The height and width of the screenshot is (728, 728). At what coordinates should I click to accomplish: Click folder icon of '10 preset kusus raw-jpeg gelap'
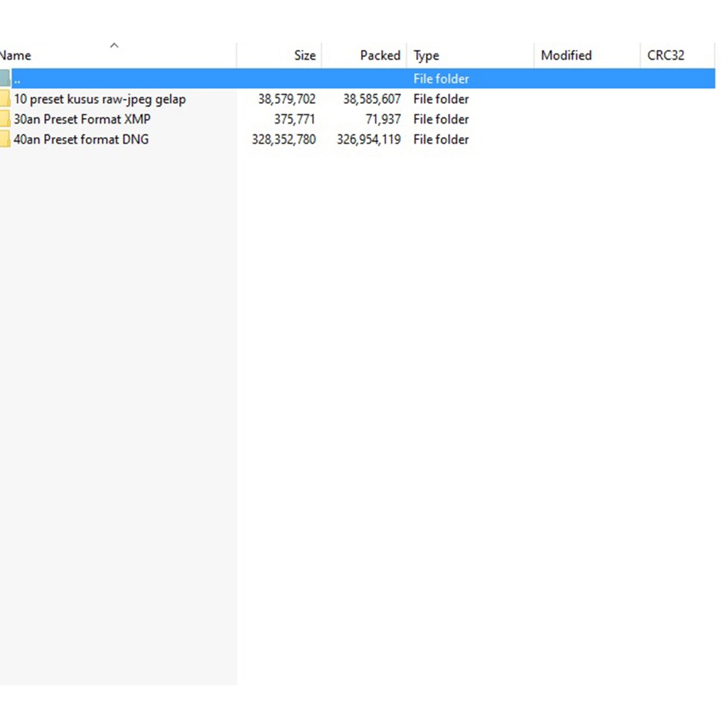click(x=5, y=99)
